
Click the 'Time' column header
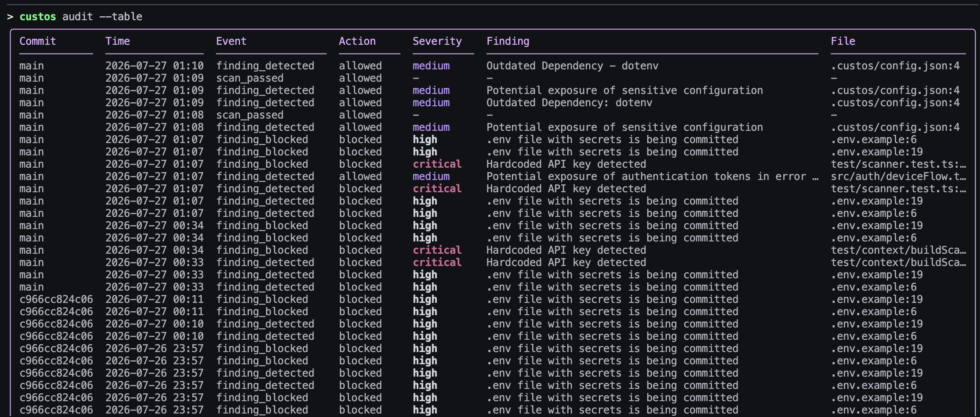(118, 41)
